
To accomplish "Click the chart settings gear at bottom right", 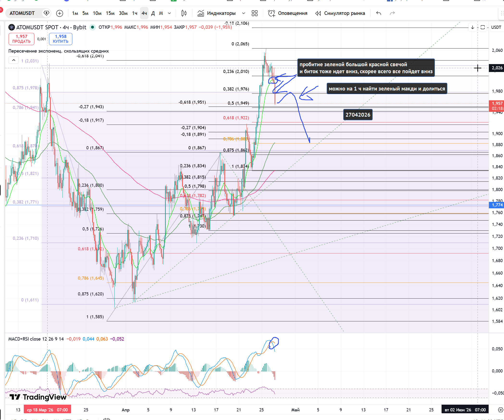I will pyautogui.click(x=500, y=410).
